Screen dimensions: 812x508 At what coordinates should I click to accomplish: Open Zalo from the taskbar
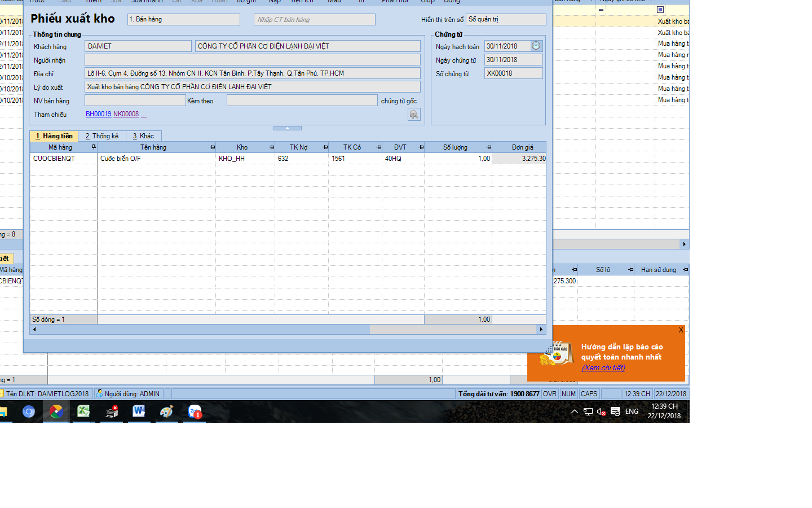[x=195, y=412]
